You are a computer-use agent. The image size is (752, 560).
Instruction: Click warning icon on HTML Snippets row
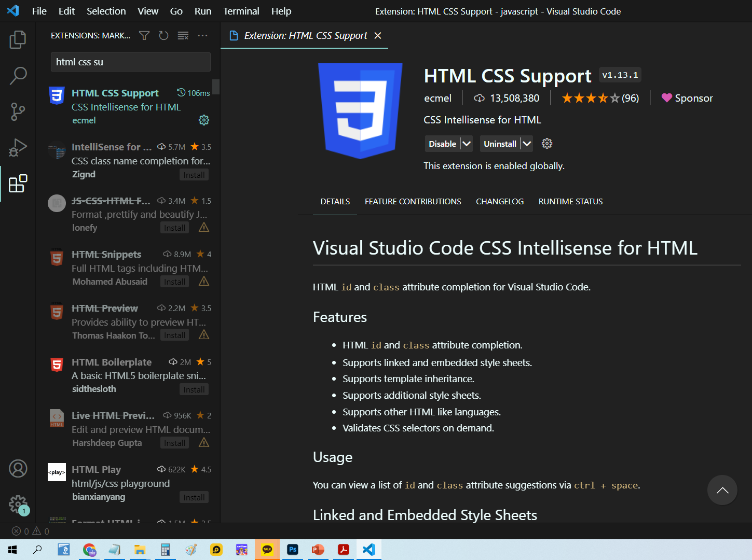[204, 281]
